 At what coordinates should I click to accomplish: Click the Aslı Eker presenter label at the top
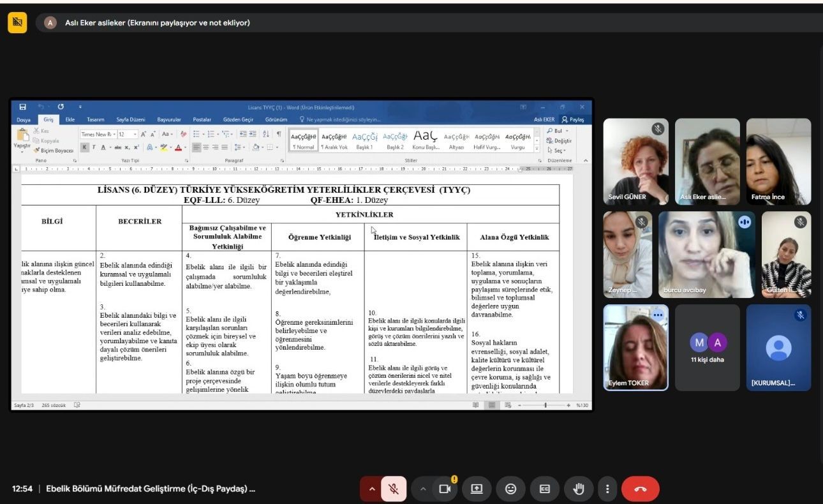[157, 23]
